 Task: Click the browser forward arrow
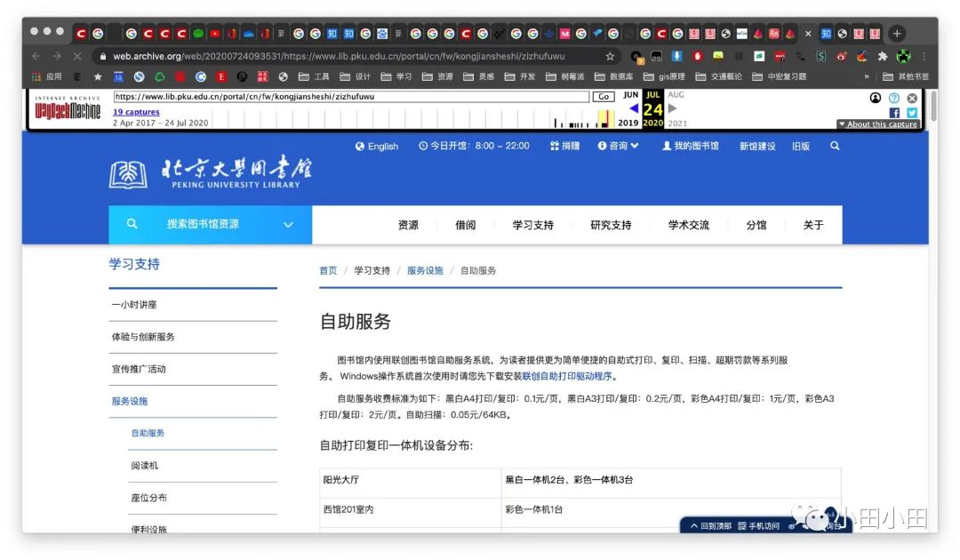tap(57, 56)
